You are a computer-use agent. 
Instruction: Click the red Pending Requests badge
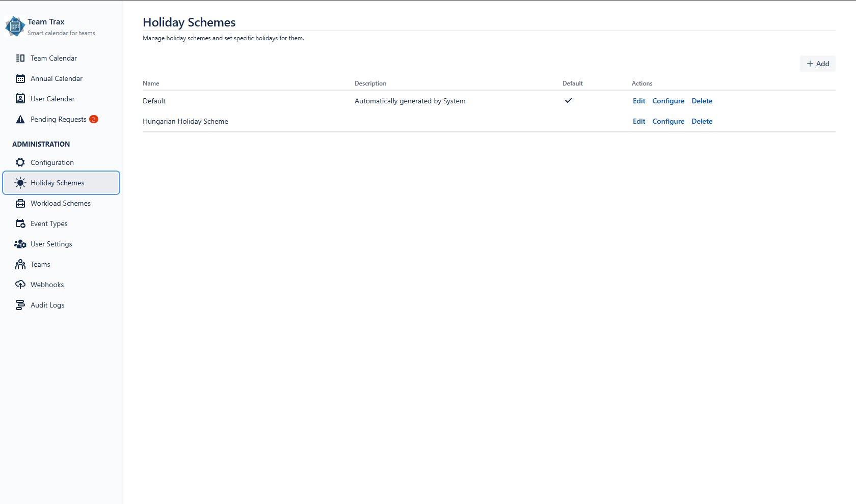[x=94, y=119]
